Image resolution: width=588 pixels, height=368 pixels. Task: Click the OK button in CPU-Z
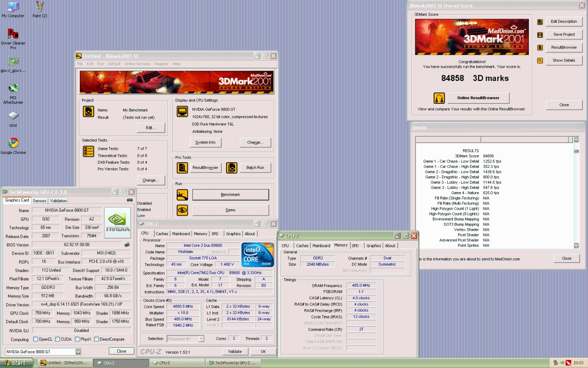(x=263, y=351)
